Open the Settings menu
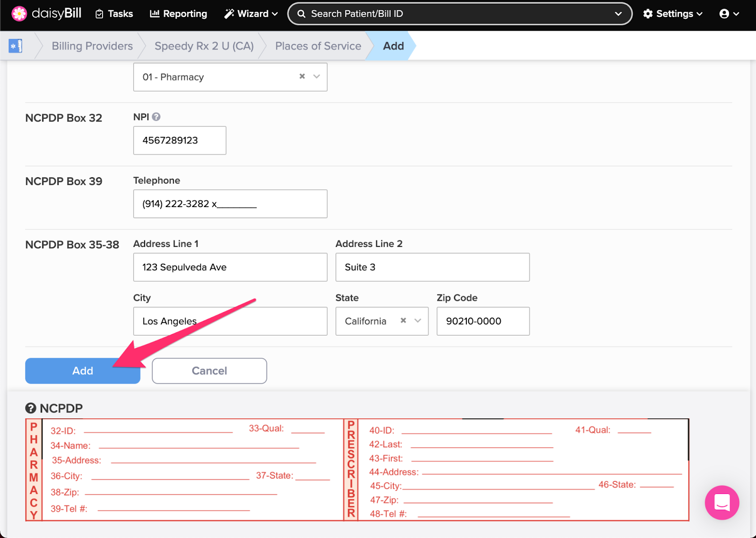756x538 pixels. click(673, 14)
